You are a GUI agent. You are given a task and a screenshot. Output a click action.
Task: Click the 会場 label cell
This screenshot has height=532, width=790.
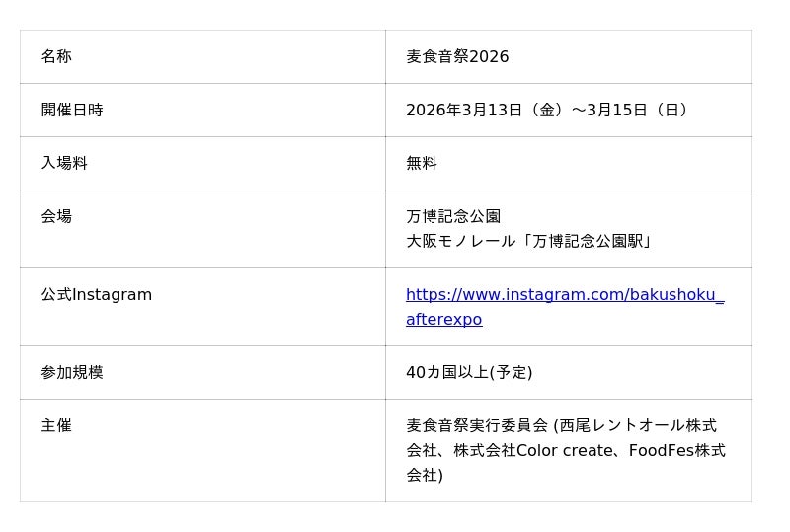[x=56, y=217]
